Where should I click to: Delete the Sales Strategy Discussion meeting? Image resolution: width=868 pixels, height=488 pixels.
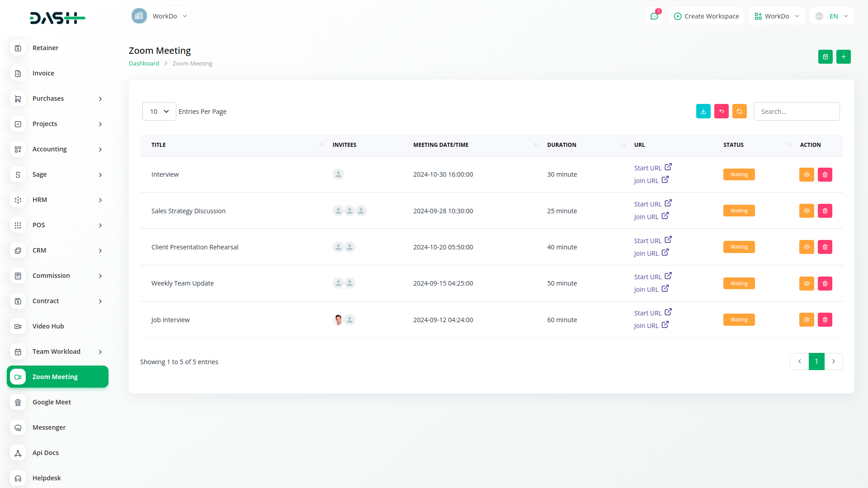[x=825, y=211]
